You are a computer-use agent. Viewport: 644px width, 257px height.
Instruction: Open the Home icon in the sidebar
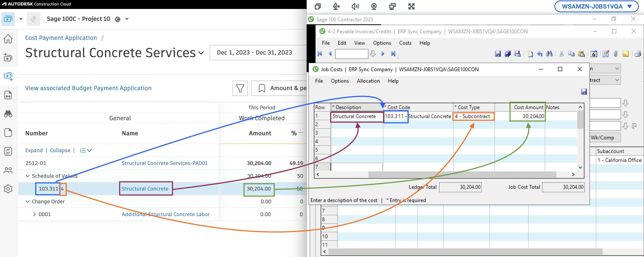pos(8,39)
